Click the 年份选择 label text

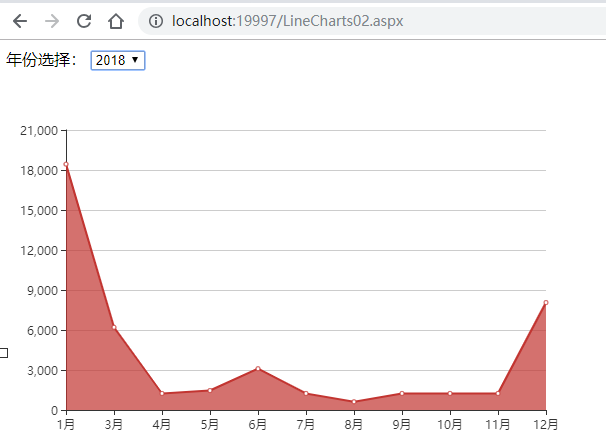(x=44, y=60)
